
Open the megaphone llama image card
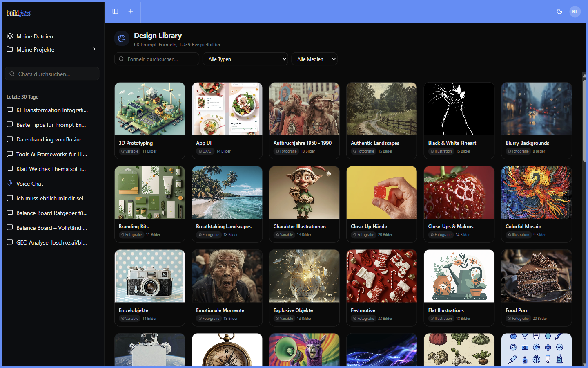pos(304,350)
